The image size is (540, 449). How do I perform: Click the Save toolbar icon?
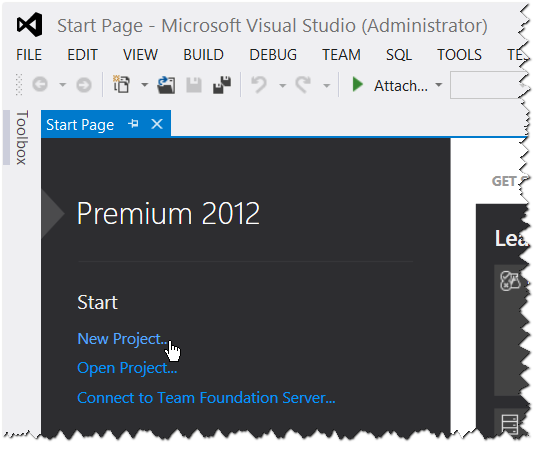click(x=194, y=85)
